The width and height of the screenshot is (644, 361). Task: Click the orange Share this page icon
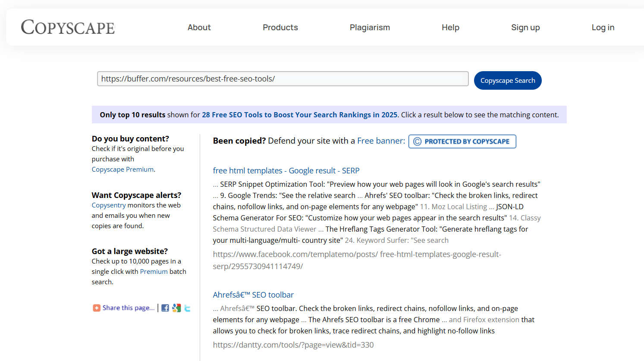[x=97, y=308]
